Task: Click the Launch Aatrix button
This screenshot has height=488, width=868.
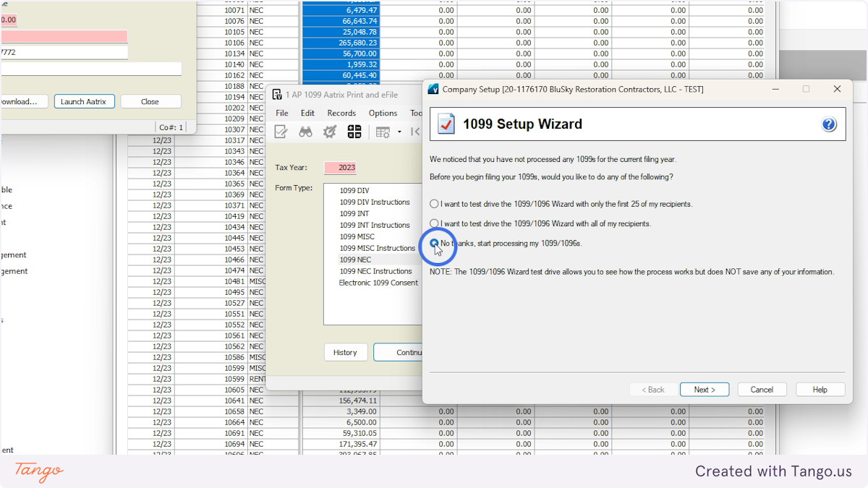Action: 83,102
